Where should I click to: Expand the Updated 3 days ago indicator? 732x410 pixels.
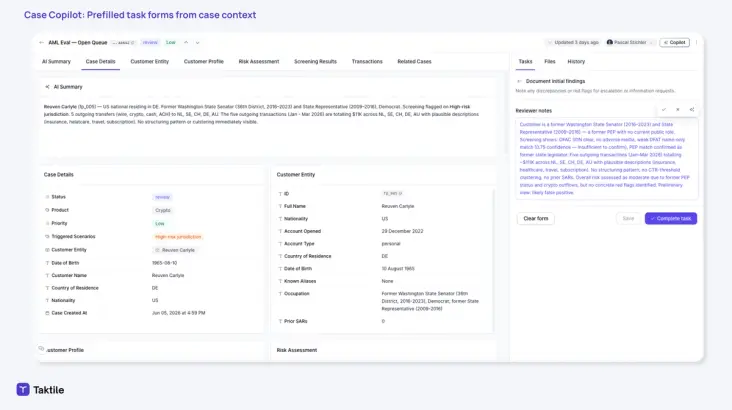(573, 42)
